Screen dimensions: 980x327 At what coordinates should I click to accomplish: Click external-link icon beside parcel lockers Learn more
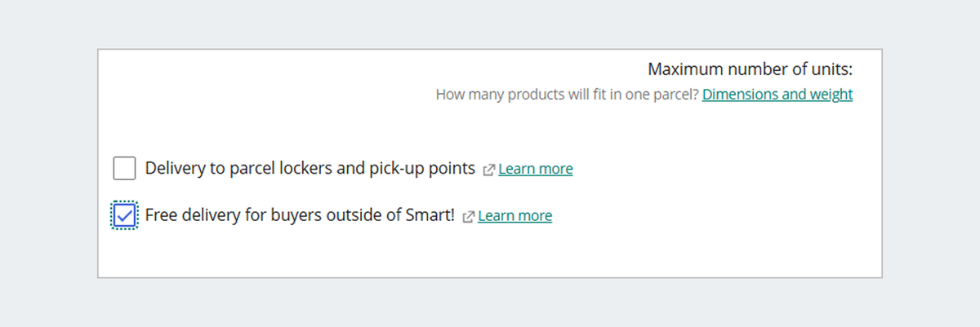pyautogui.click(x=489, y=170)
